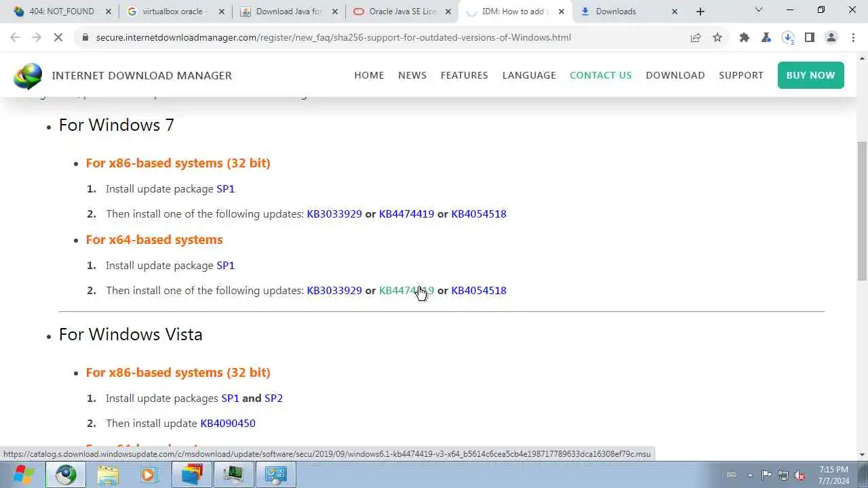868x488 pixels.
Task: Click the Action Center flag tray icon
Action: click(x=766, y=475)
